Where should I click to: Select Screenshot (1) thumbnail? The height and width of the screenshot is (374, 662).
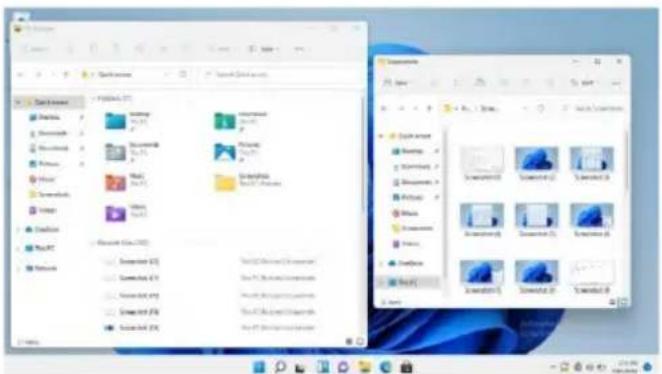482,163
